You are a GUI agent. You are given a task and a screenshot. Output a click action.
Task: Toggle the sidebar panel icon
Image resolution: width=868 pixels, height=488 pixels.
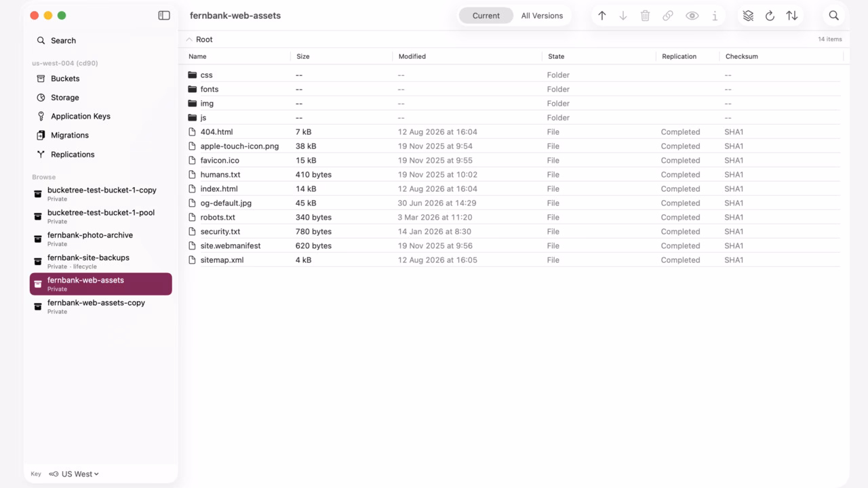(164, 16)
